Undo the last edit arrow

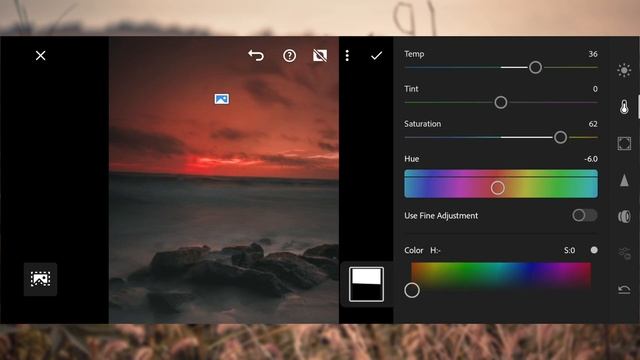(256, 55)
